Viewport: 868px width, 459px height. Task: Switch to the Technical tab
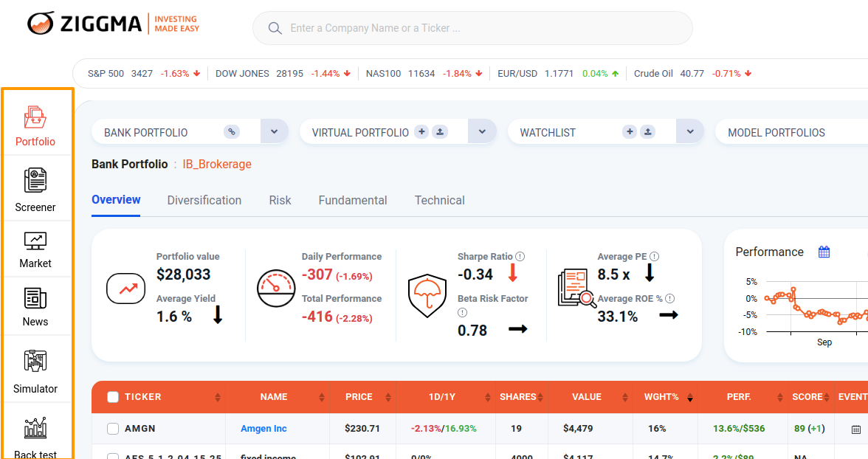click(x=440, y=201)
